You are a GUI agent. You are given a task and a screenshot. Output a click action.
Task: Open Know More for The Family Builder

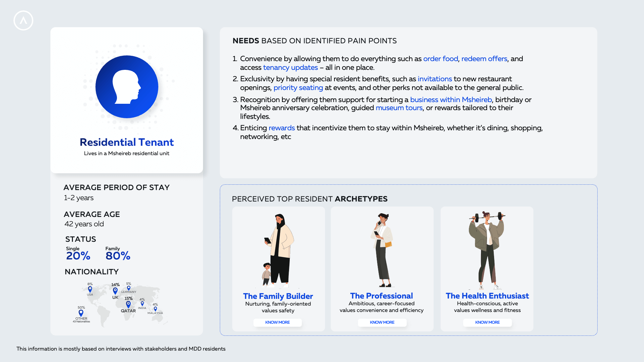pos(278,322)
